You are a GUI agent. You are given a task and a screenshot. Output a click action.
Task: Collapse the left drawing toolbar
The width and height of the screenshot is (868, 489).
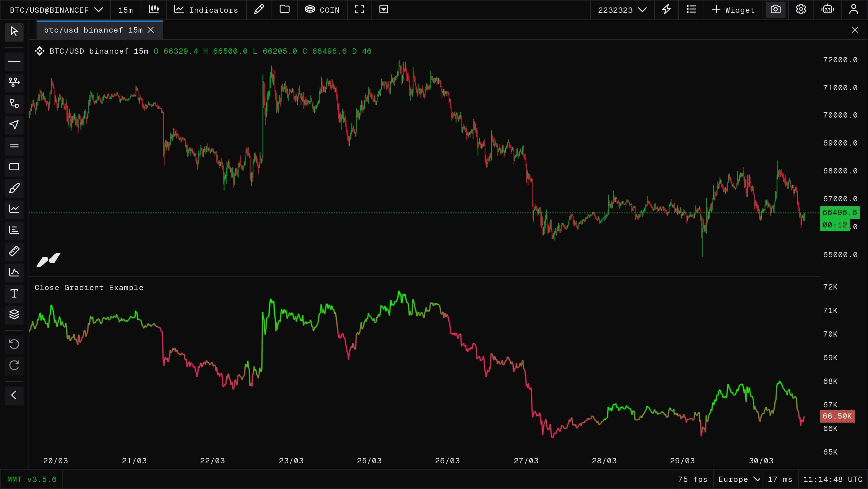click(x=14, y=395)
